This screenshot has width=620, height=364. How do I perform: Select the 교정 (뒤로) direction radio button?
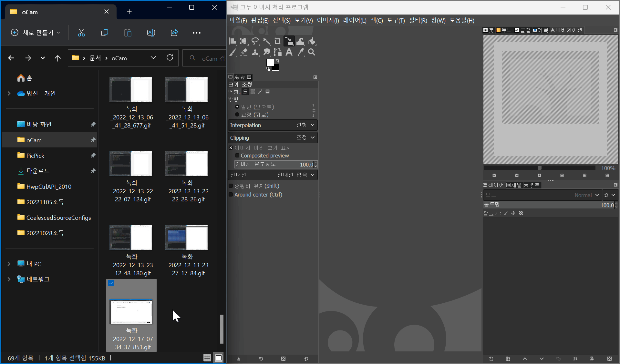[x=237, y=115]
